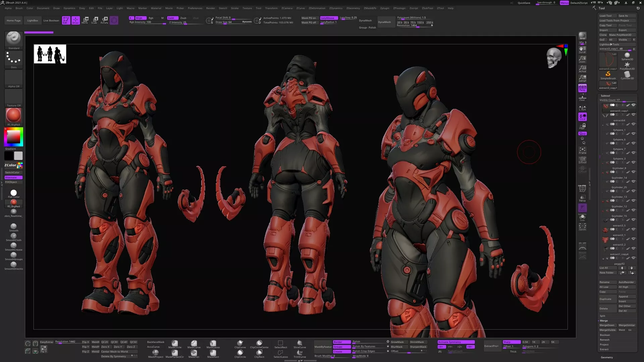The width and height of the screenshot is (644, 362).
Task: Click MergeDown button
Action: 607,325
